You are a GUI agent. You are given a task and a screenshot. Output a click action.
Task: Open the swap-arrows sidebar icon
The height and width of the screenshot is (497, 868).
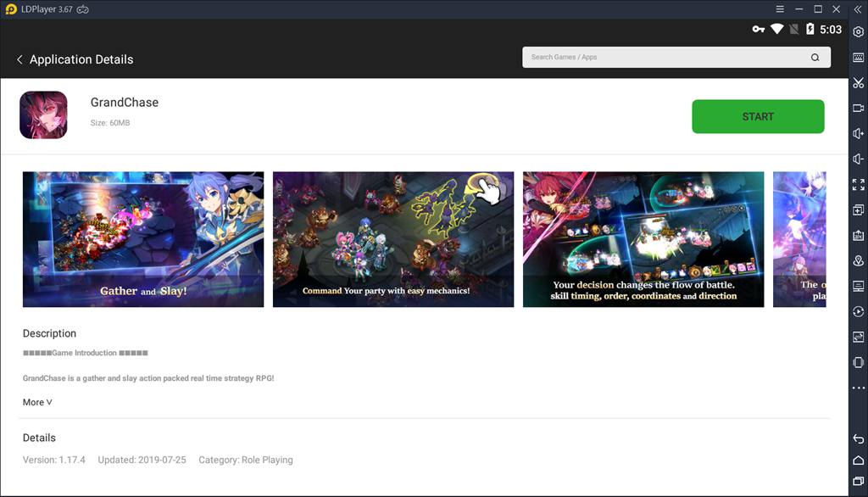click(x=858, y=337)
